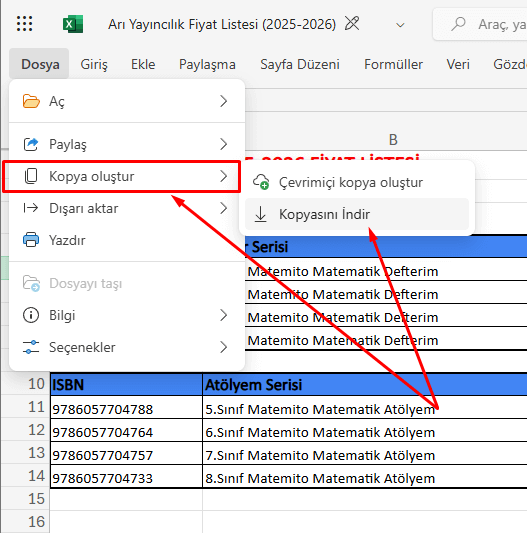The height and width of the screenshot is (533, 527).
Task: Select the Seçenekler menu entry
Action: click(x=127, y=347)
